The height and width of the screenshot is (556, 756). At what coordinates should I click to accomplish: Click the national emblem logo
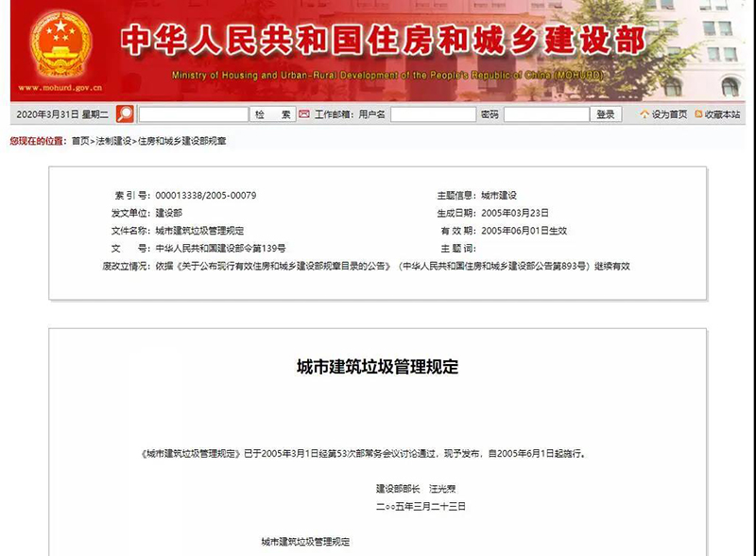point(60,45)
